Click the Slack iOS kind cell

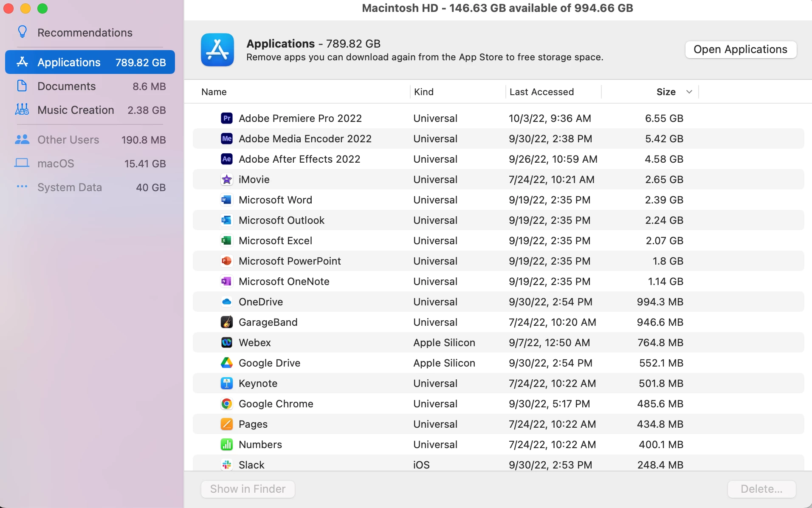coord(421,465)
